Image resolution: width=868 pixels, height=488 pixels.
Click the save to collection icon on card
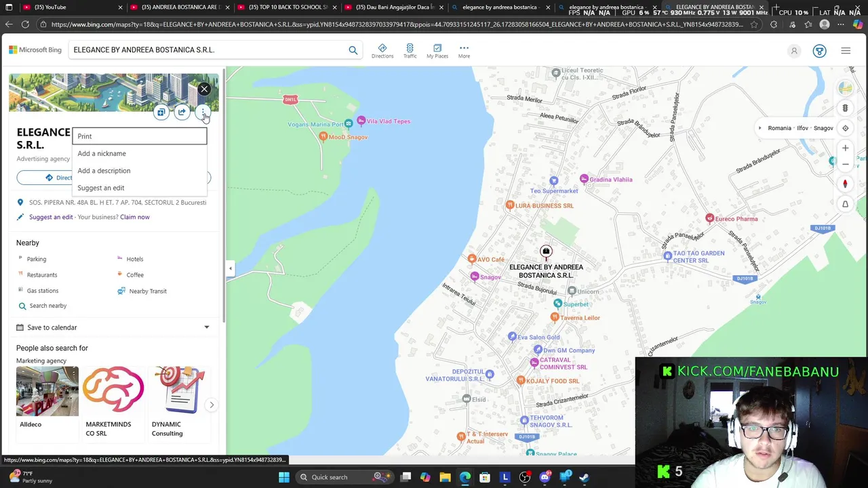(161, 113)
